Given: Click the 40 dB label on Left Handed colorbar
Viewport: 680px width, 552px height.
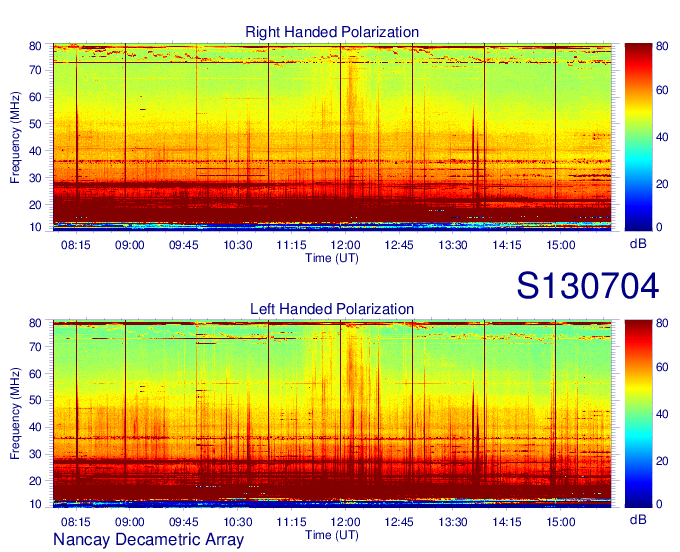Looking at the screenshot, I should tap(662, 414).
